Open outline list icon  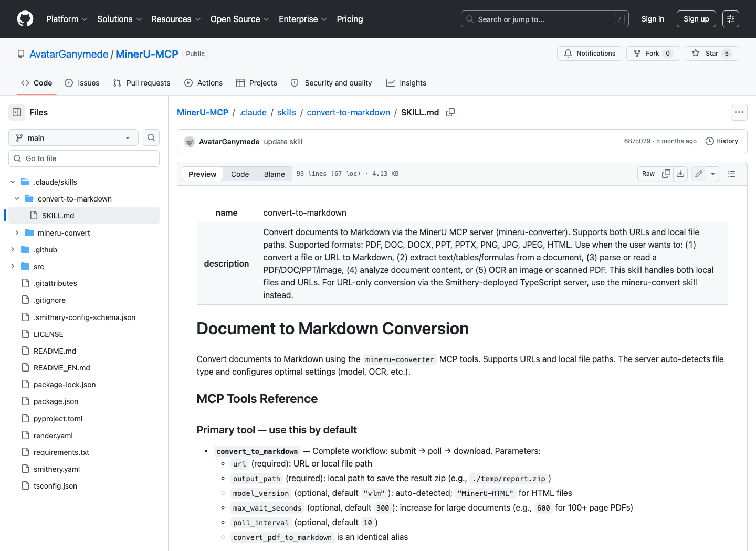click(x=731, y=174)
